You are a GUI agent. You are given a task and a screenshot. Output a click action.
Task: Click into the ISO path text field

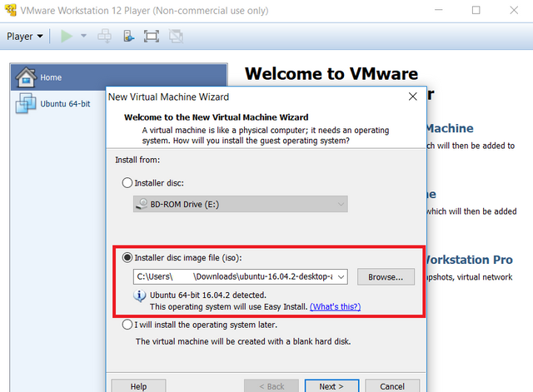coord(235,277)
